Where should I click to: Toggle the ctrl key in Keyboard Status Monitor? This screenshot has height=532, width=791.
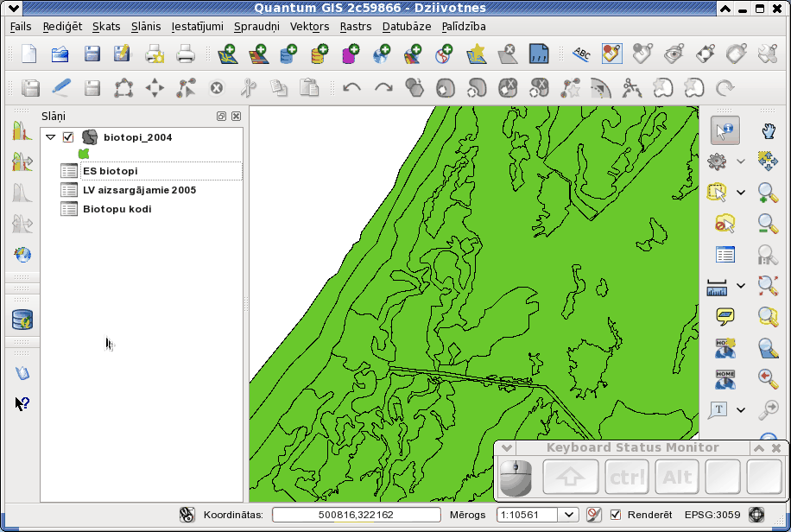tap(627, 477)
